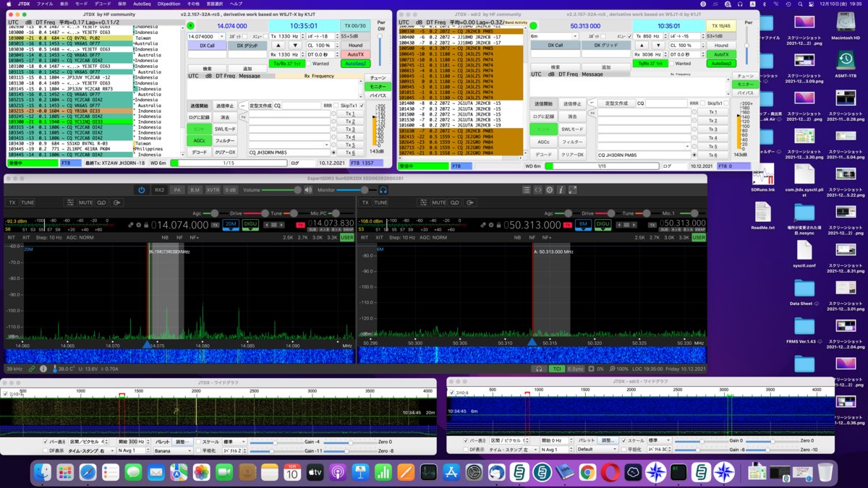
Task: Toggle DF表示 checkbox in left wide graph
Action: tap(46, 451)
